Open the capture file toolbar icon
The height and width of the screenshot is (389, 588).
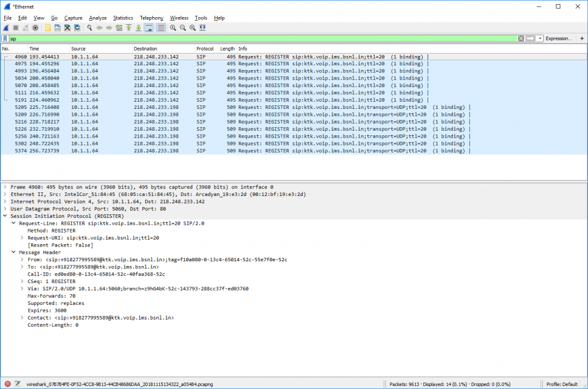point(48,28)
